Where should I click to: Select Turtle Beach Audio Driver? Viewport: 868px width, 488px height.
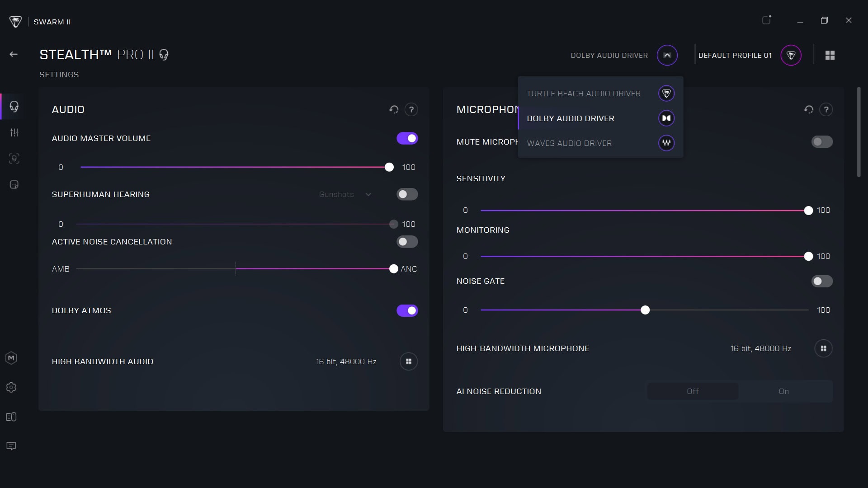coord(600,94)
